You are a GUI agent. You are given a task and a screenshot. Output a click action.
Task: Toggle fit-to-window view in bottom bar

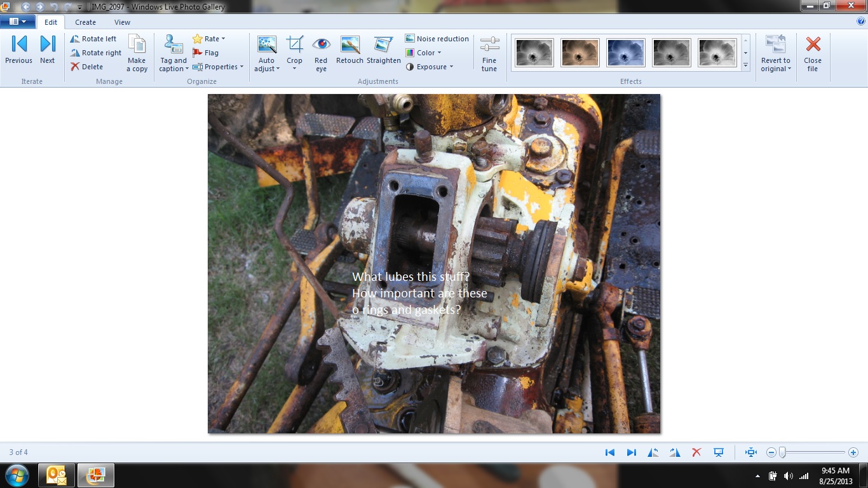[x=751, y=452]
